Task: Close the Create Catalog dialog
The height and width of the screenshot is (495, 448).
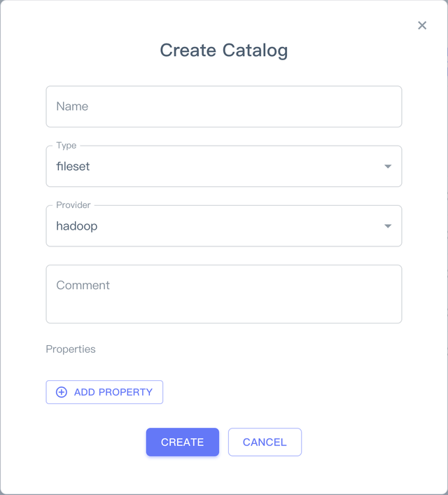Action: tap(421, 25)
